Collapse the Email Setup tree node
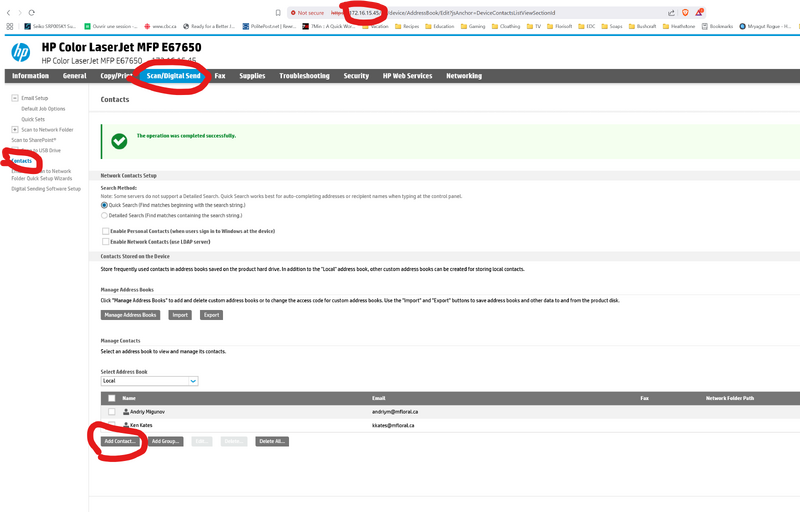Viewport: 800px width, 512px height. [x=15, y=98]
